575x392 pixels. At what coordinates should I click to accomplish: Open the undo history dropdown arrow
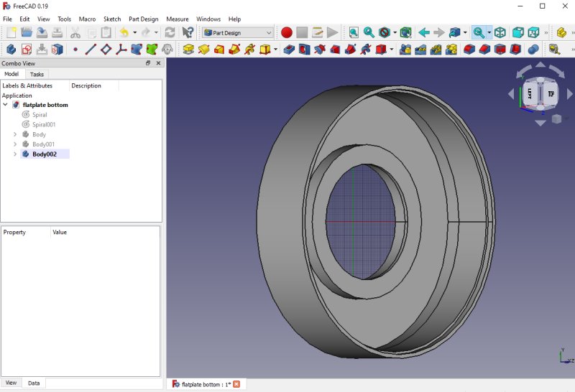coord(135,32)
